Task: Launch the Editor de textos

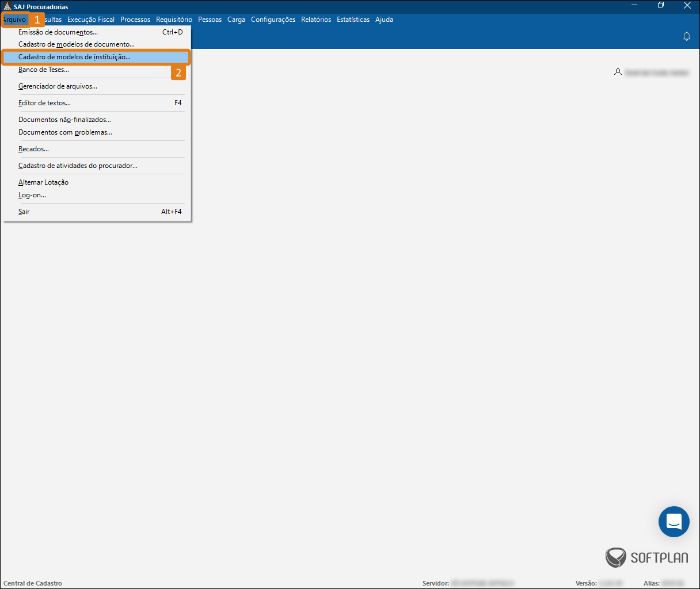Action: click(44, 103)
